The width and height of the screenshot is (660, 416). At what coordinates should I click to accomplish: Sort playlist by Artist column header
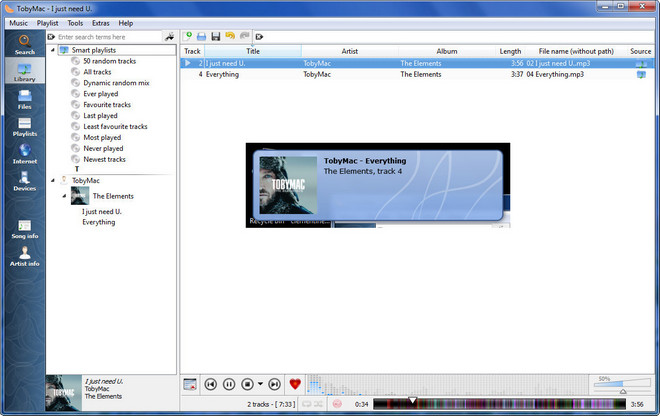click(x=349, y=51)
